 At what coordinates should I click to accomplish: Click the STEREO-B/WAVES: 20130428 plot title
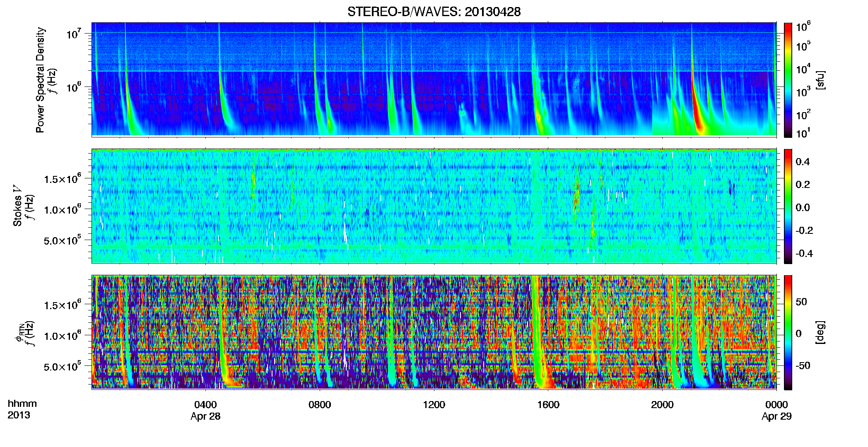click(434, 12)
